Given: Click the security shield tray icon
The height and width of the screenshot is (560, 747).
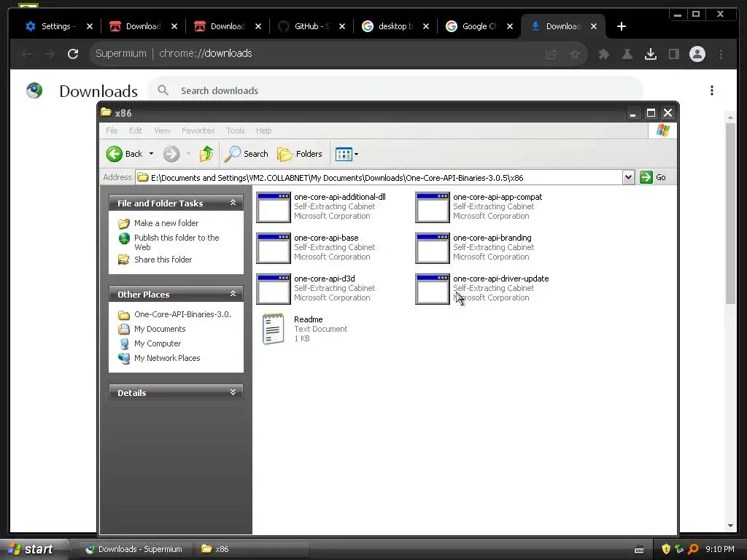Looking at the screenshot, I should tap(666, 549).
